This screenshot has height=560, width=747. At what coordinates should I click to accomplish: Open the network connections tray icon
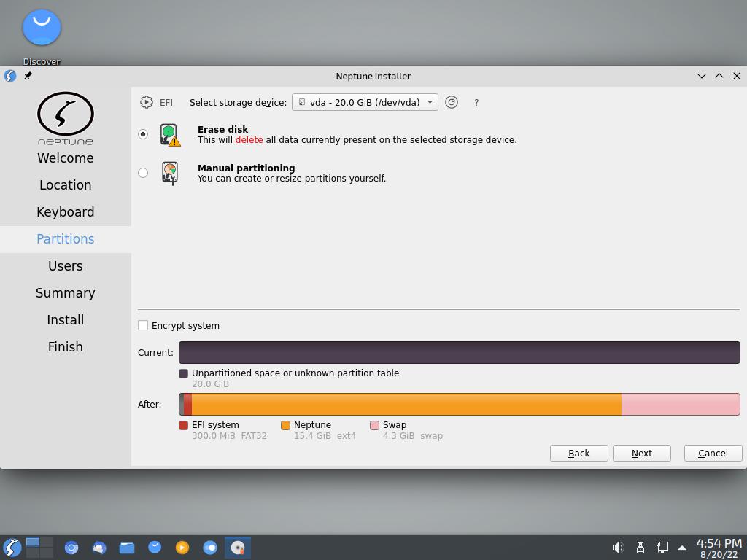coord(662,548)
